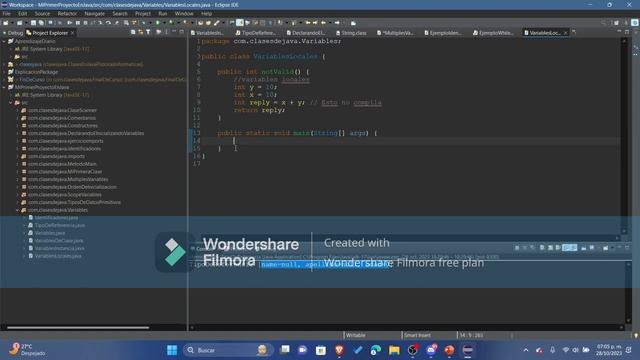Open the Run menu
This screenshot has width=640, height=360.
(x=162, y=13)
